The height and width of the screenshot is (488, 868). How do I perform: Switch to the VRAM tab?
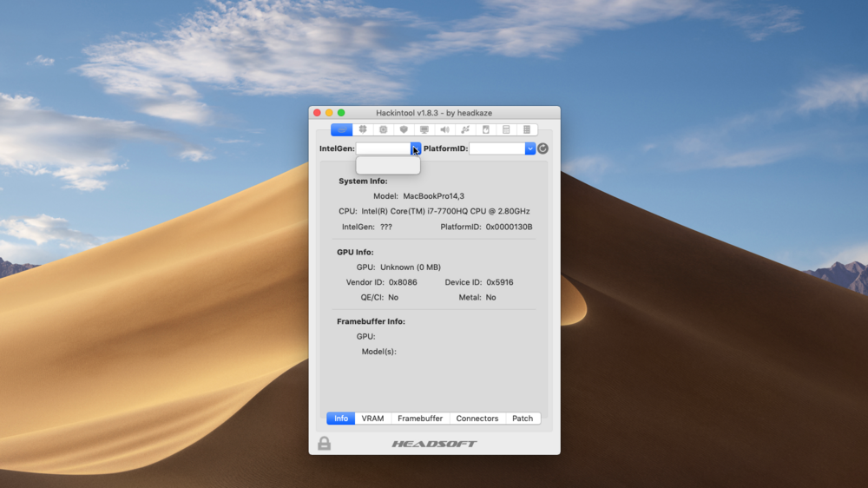(x=372, y=419)
